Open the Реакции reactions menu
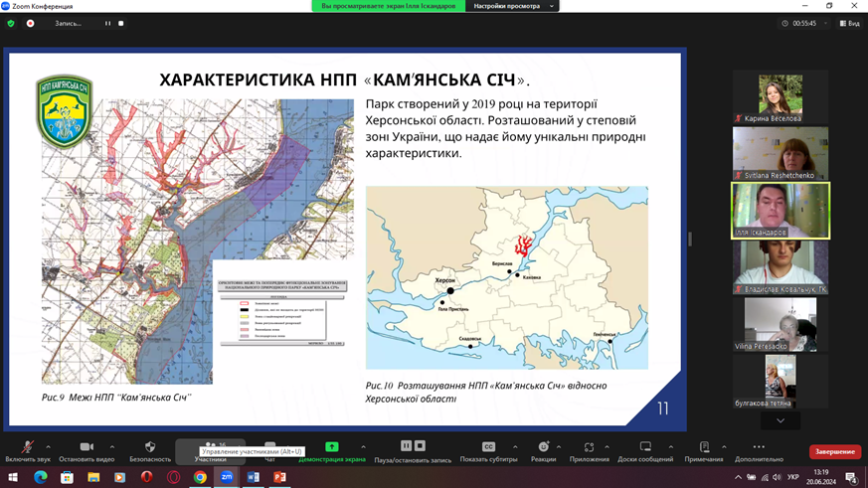The image size is (868, 488). (543, 447)
